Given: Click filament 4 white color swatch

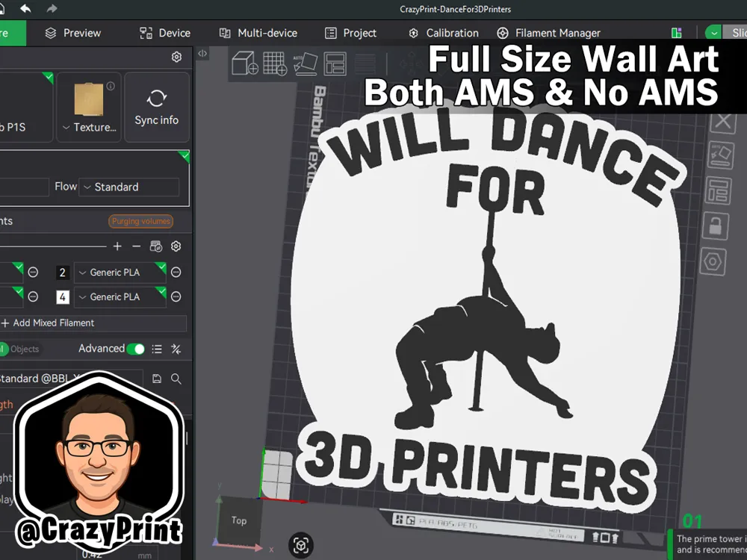Looking at the screenshot, I should [x=63, y=297].
